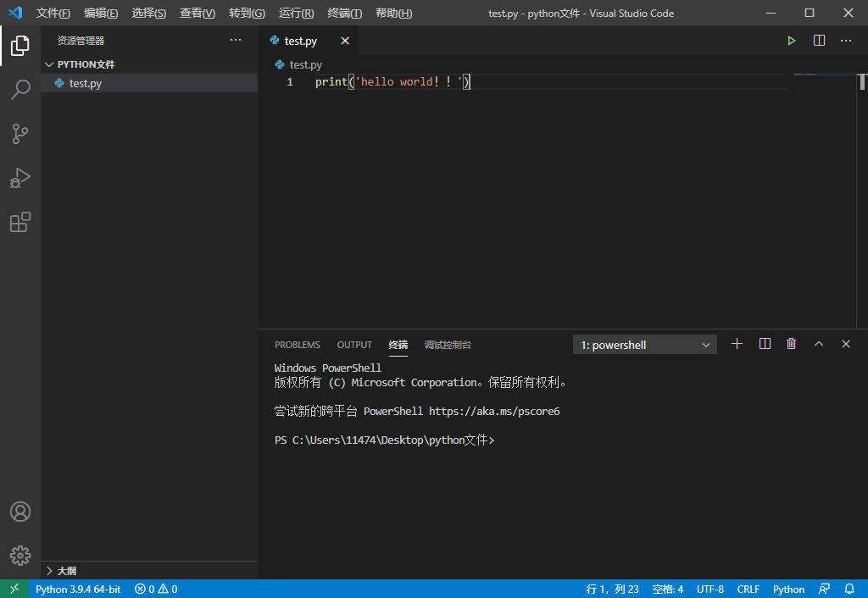Open the powershell terminal selector dropdown

pos(645,345)
